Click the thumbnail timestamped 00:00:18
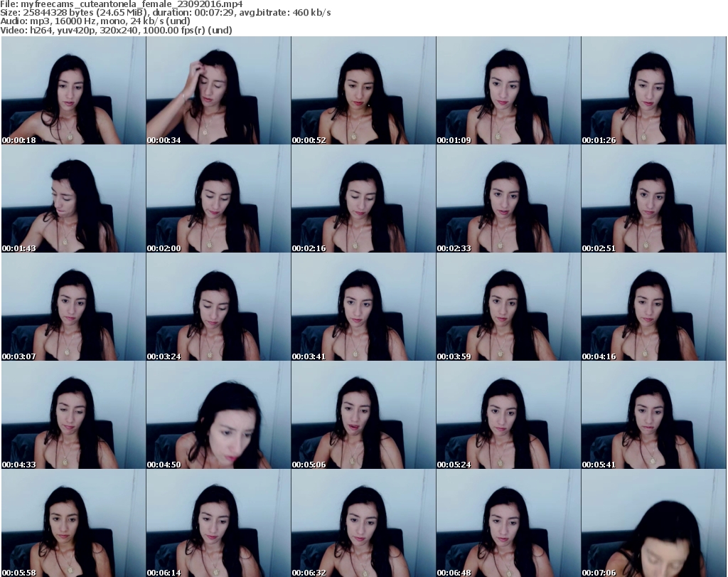Viewport: 728px width, 577px height. [x=73, y=90]
